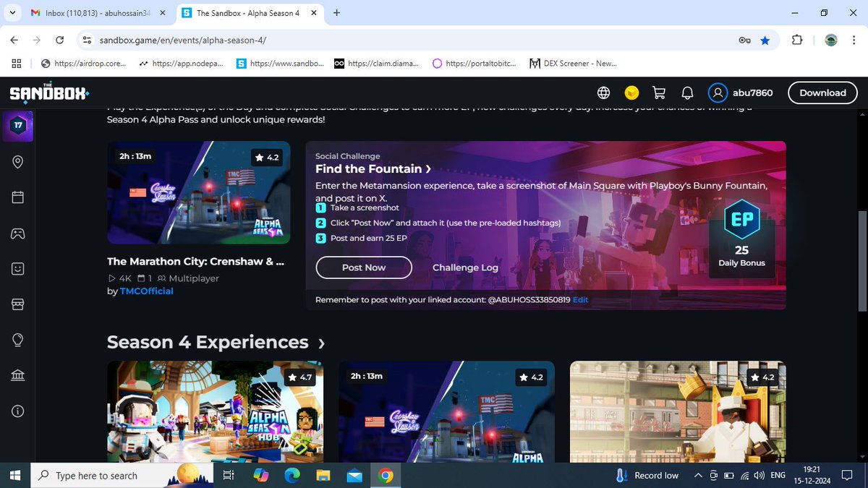
Task: Click the yellow SAND coin icon
Action: coord(631,93)
